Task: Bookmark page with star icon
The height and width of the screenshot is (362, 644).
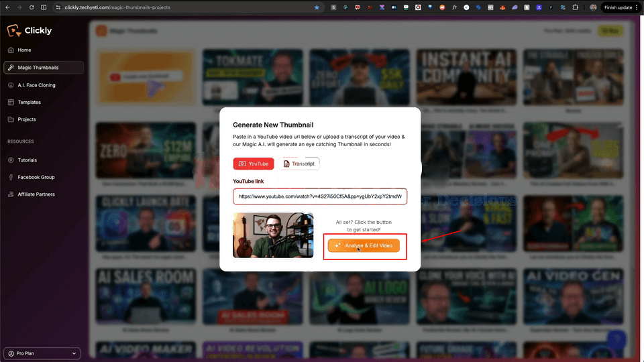Action: click(317, 7)
